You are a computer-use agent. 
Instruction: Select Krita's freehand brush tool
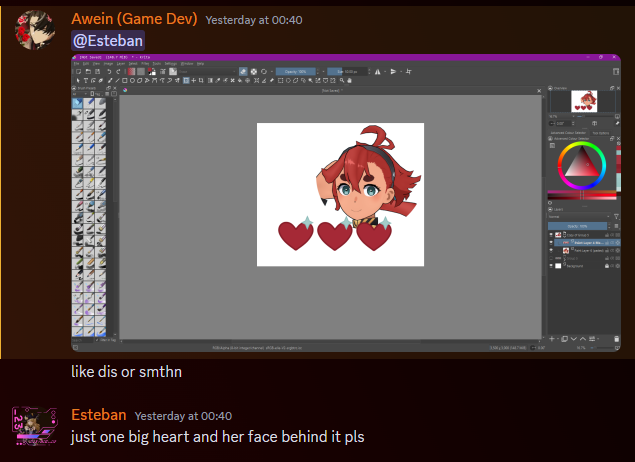110,81
